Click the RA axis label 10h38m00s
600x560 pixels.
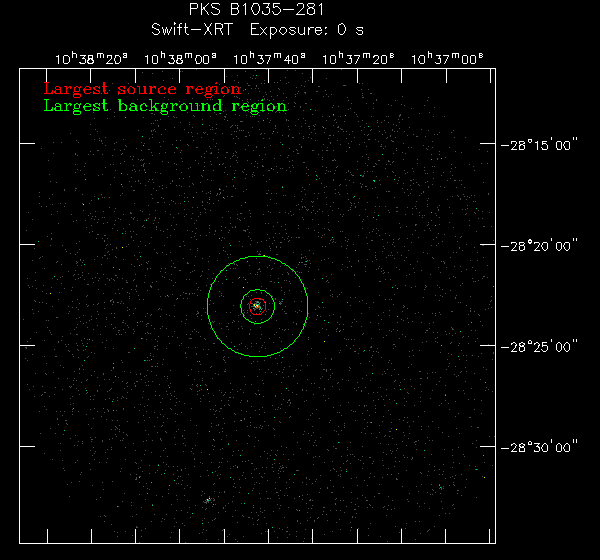(x=180, y=59)
